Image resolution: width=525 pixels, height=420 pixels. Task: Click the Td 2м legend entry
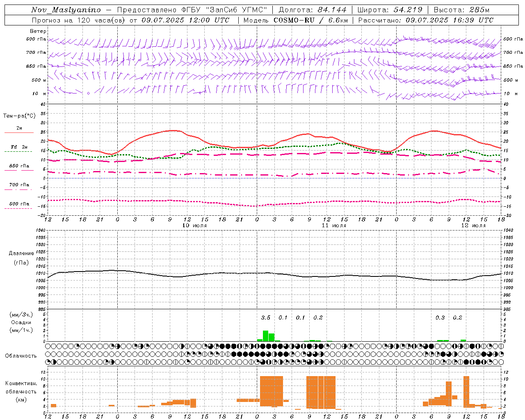click(x=19, y=147)
